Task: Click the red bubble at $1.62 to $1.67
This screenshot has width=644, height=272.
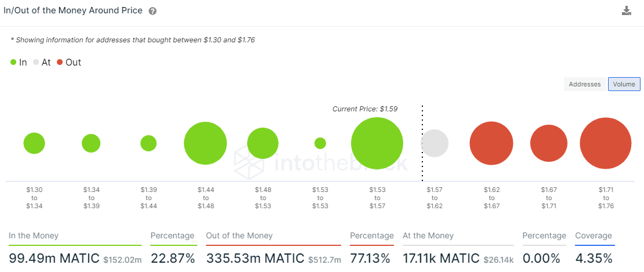Action: [x=491, y=143]
